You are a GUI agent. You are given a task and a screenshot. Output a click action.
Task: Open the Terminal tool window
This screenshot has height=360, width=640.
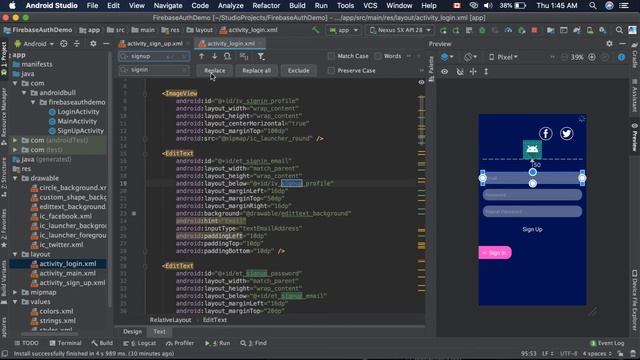click(65, 343)
